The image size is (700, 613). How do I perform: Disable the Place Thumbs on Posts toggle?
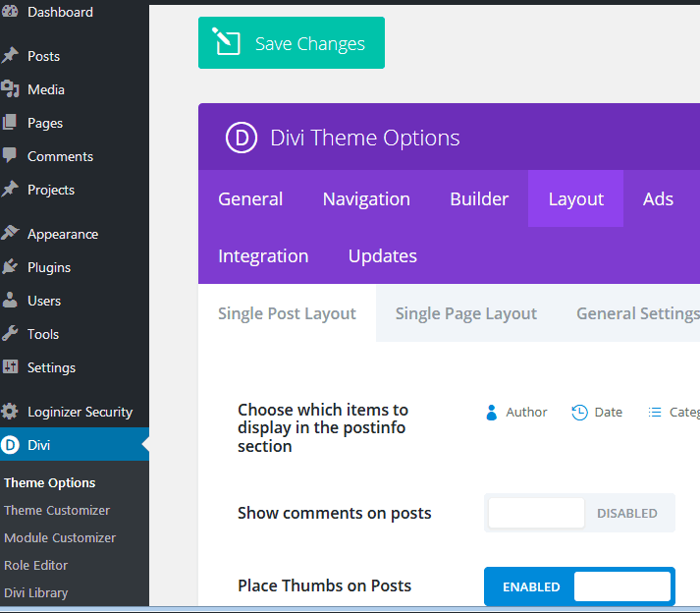point(579,586)
